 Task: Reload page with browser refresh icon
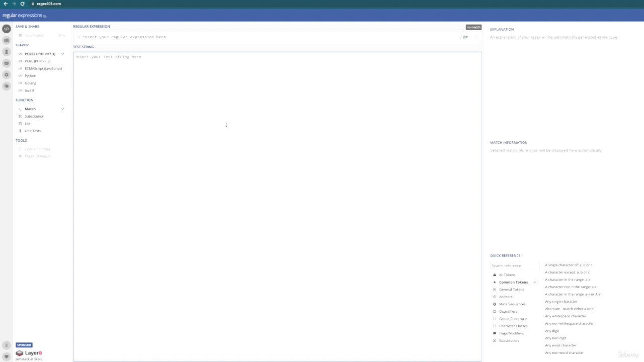[x=22, y=4]
